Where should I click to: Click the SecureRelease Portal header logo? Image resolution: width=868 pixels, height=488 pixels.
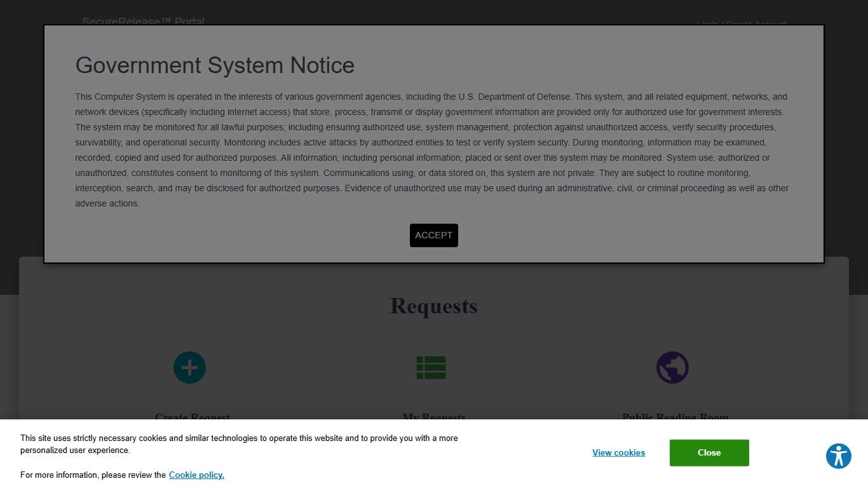[142, 22]
